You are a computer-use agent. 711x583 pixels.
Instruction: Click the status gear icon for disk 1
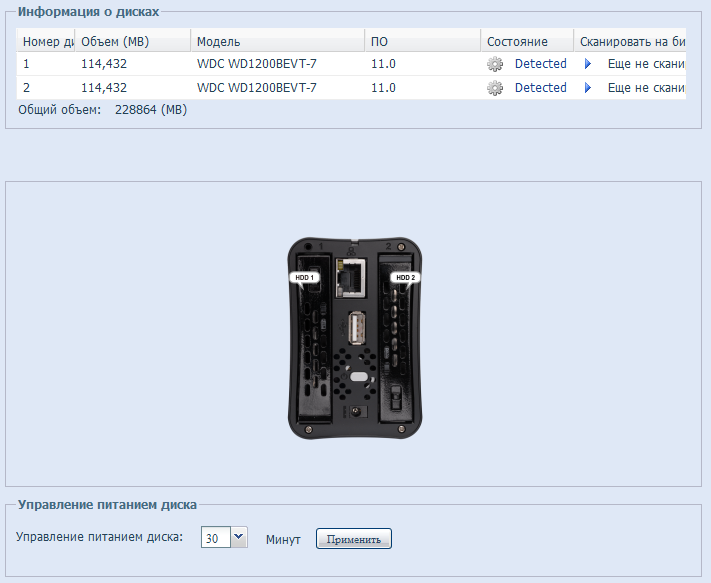pos(495,64)
